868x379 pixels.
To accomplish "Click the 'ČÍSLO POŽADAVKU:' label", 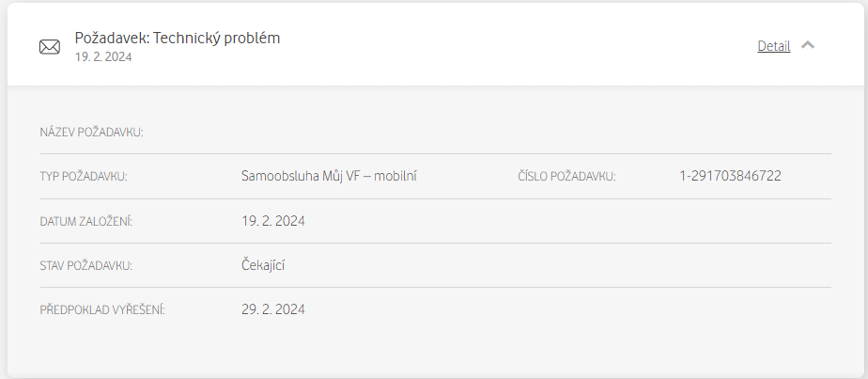I will pos(566,177).
